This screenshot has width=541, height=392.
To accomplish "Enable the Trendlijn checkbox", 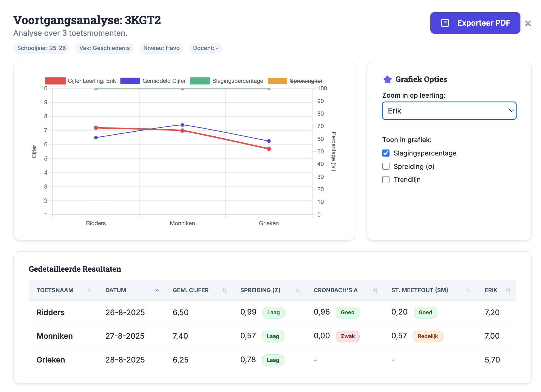I will (386, 180).
